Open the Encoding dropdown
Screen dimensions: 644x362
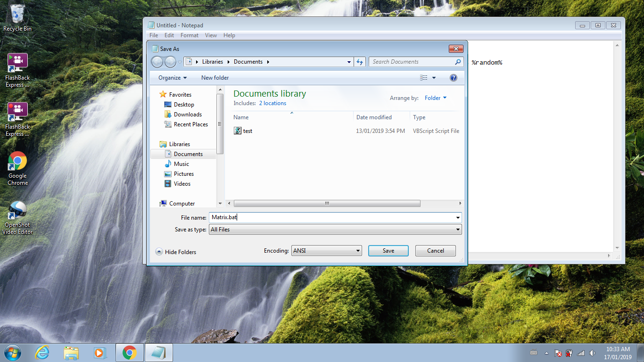click(x=326, y=250)
